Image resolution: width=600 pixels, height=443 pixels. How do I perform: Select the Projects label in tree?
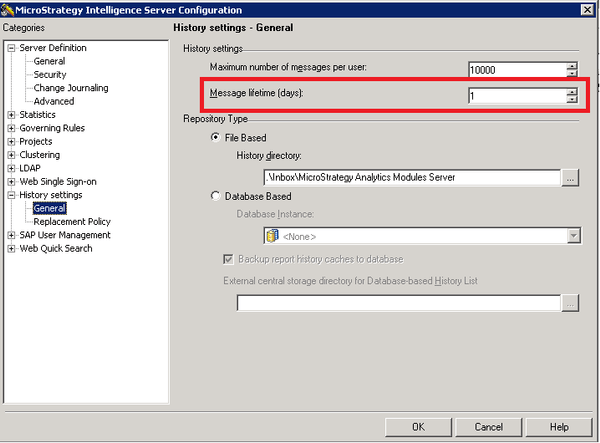36,142
